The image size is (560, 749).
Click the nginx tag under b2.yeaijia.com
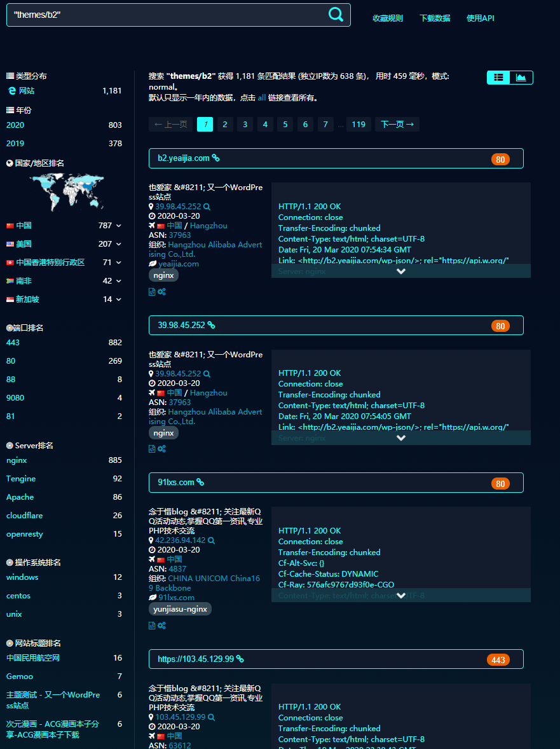pos(164,275)
